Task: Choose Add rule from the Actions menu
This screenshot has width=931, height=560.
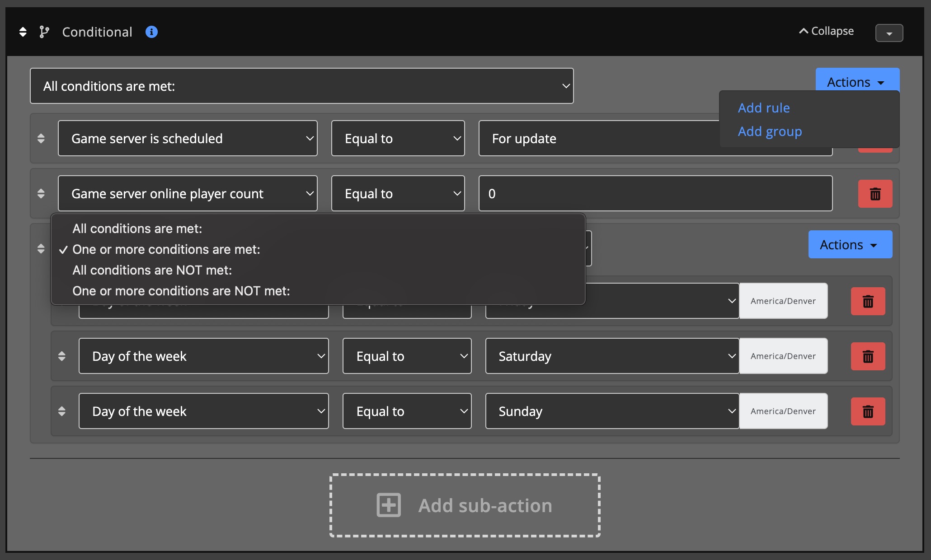Action: tap(764, 108)
